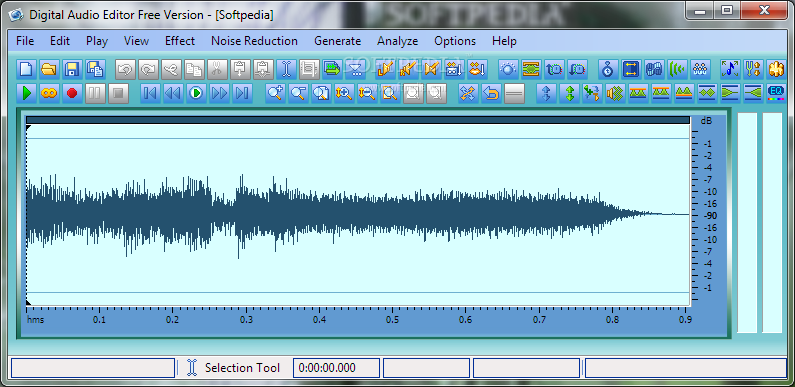This screenshot has width=795, height=387.
Task: Click the round Play-from-cursor button
Action: [196, 93]
